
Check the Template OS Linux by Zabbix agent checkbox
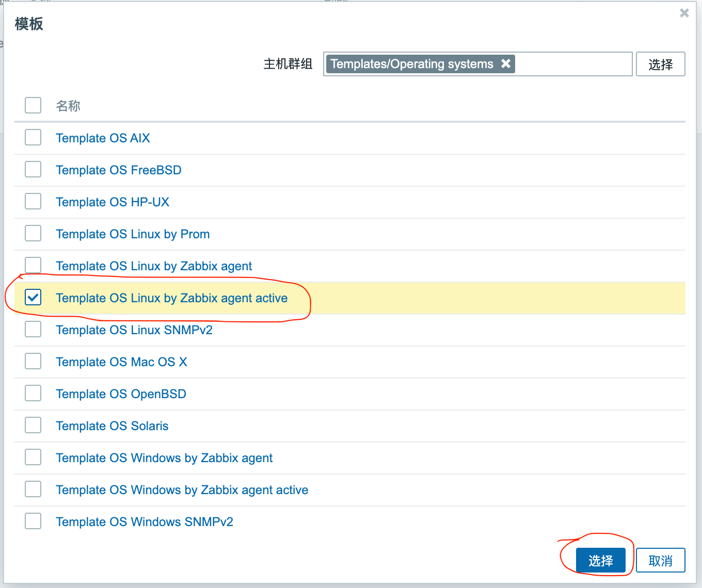coord(33,265)
